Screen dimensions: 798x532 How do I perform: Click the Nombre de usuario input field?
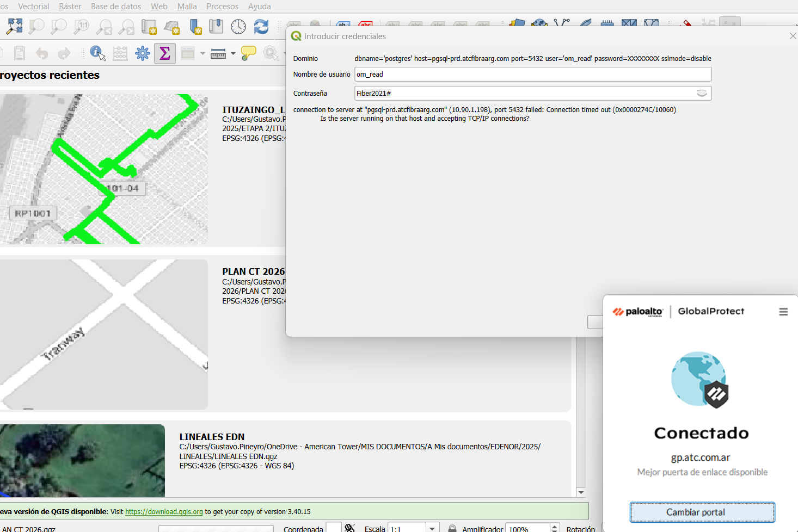pyautogui.click(x=532, y=75)
